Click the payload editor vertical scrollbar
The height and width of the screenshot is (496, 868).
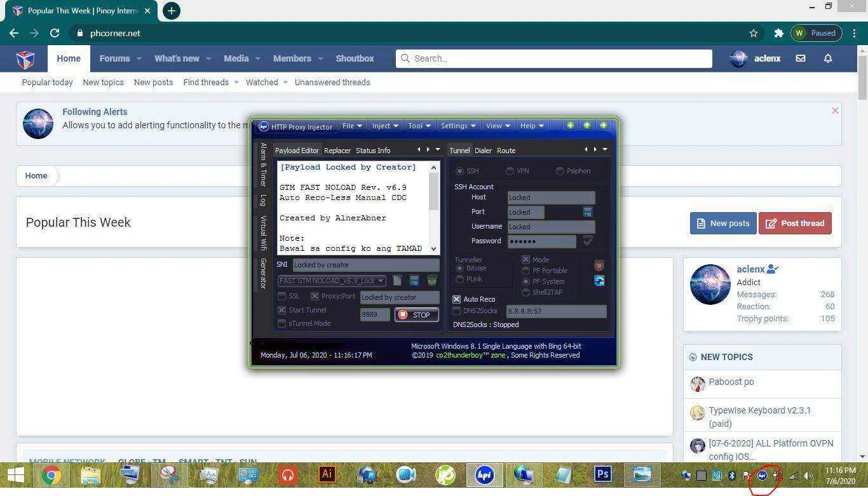(434, 208)
